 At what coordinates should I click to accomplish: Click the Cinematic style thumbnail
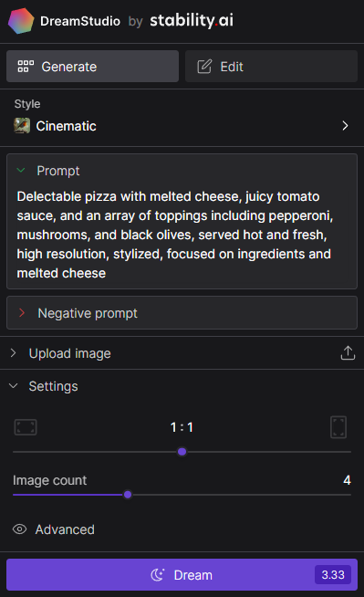[22, 126]
